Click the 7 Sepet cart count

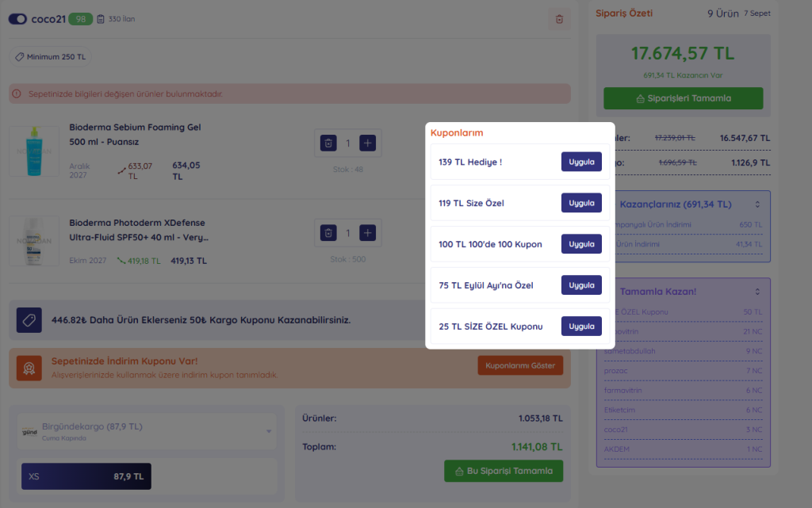coord(757,13)
